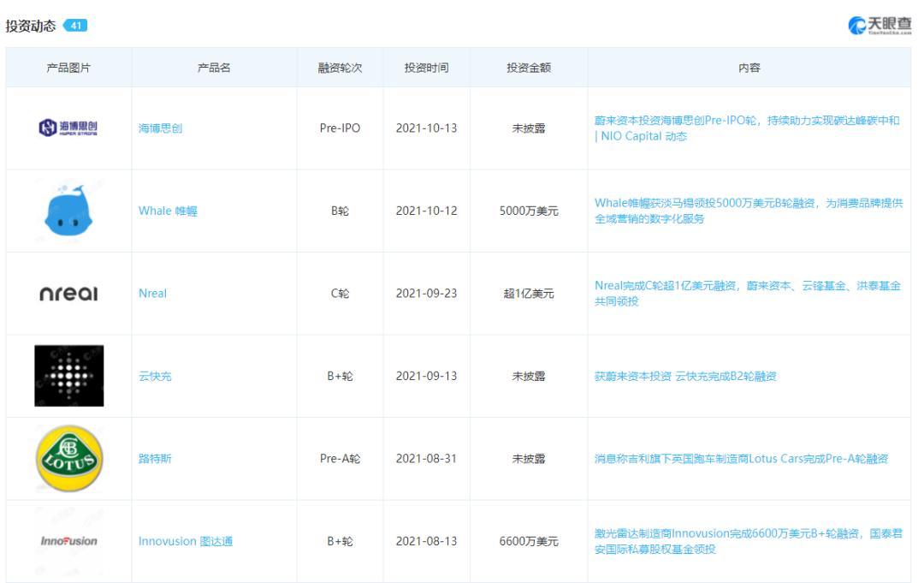Select 未披露 amount in 路特斯 row

pos(529,459)
